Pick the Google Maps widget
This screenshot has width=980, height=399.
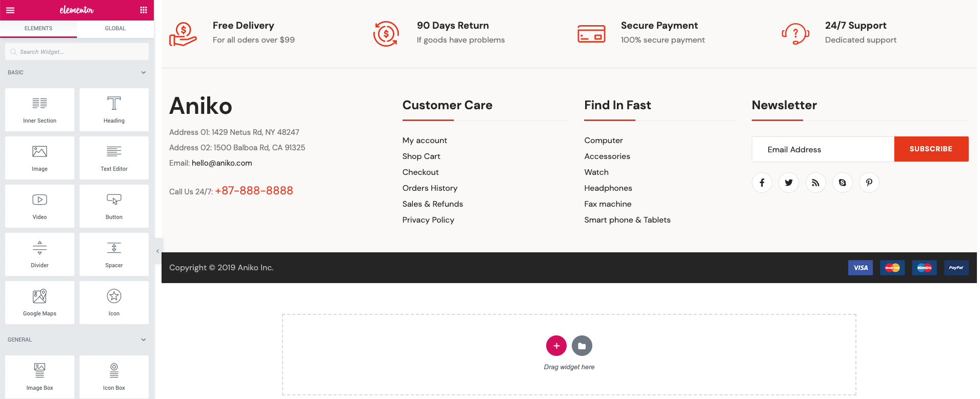tap(39, 302)
